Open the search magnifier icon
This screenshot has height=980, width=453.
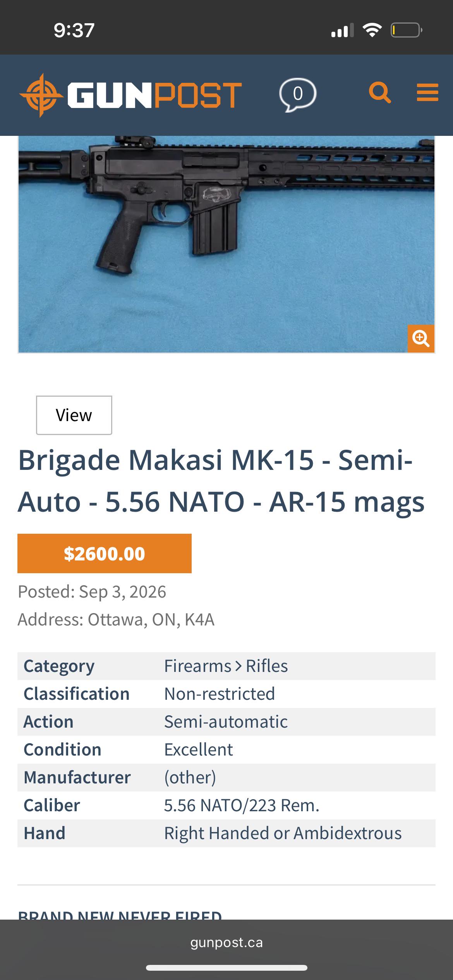pos(380,93)
